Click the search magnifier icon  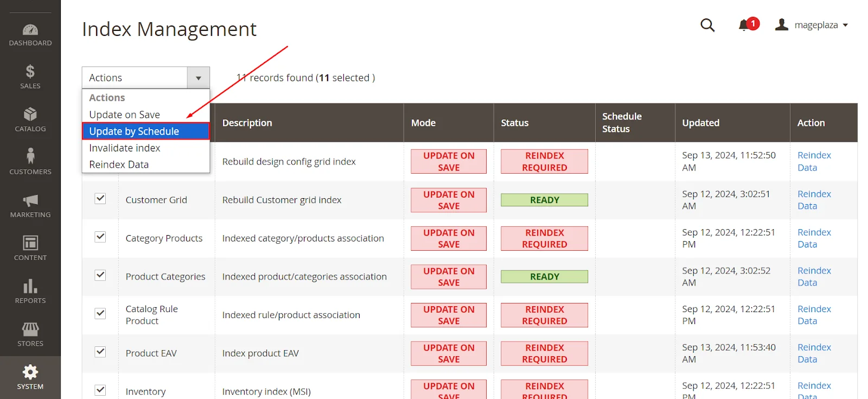pyautogui.click(x=707, y=25)
